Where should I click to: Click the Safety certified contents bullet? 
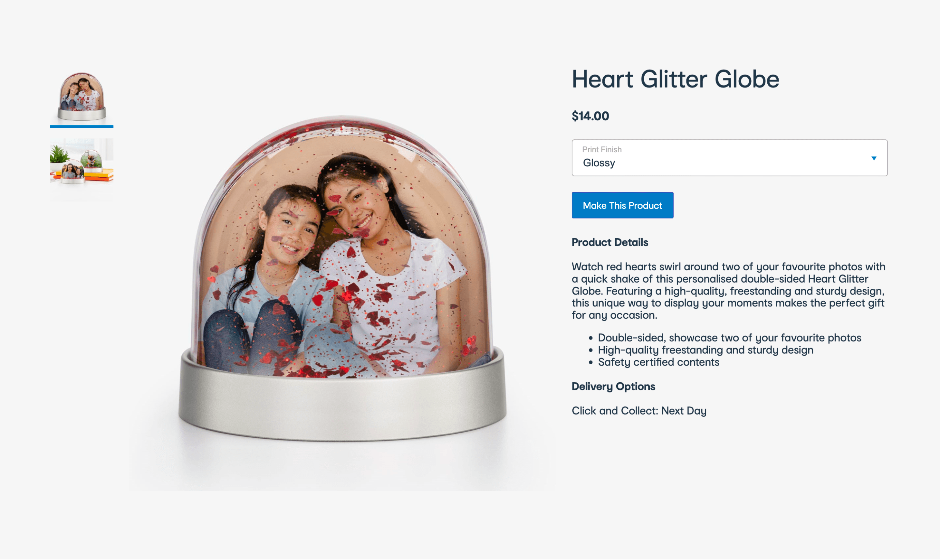click(x=658, y=362)
